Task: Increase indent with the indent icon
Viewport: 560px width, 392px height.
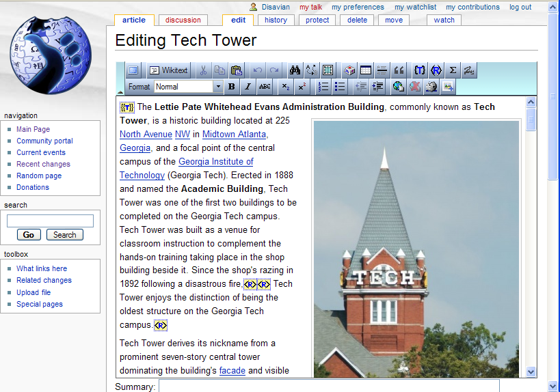Action: (x=377, y=87)
